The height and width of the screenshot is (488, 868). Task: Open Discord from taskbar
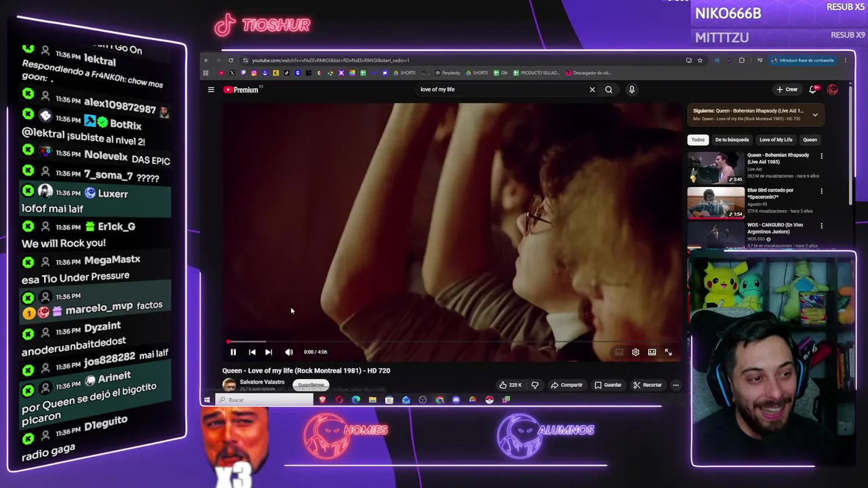pyautogui.click(x=456, y=400)
